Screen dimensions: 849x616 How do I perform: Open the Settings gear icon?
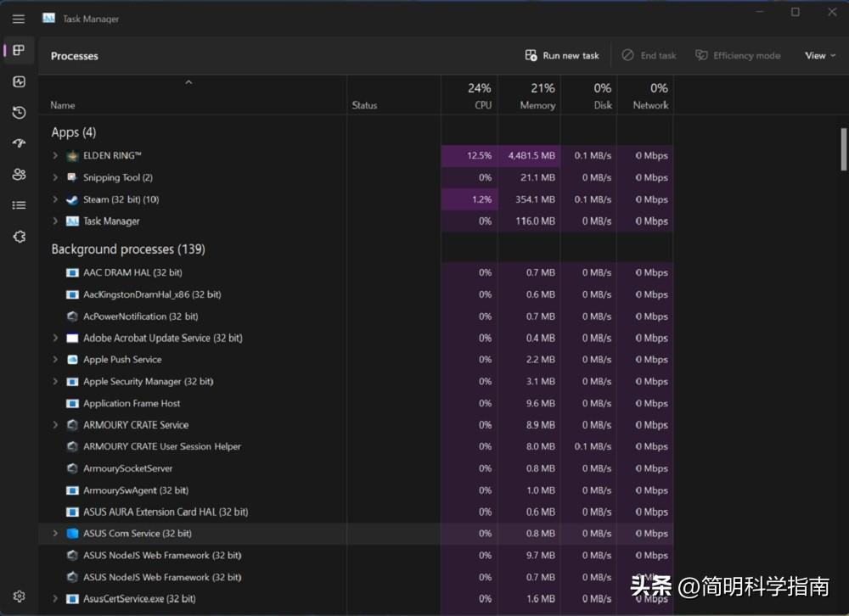coord(19,596)
